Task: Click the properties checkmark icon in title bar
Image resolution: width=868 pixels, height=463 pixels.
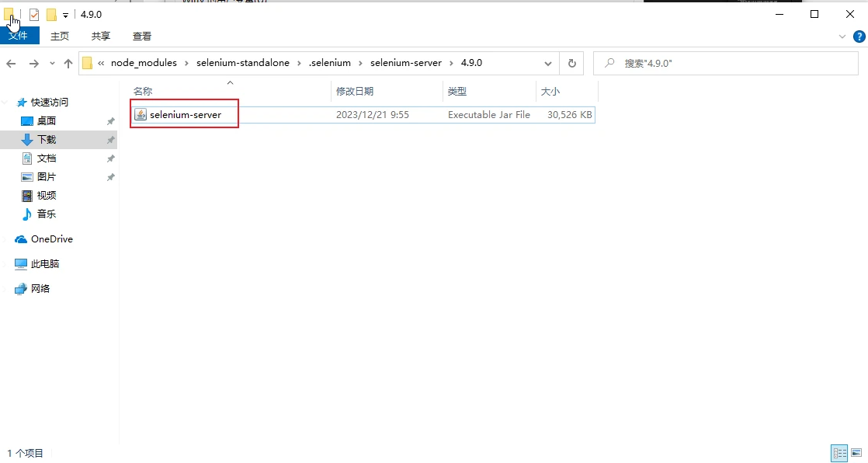Action: (x=34, y=15)
